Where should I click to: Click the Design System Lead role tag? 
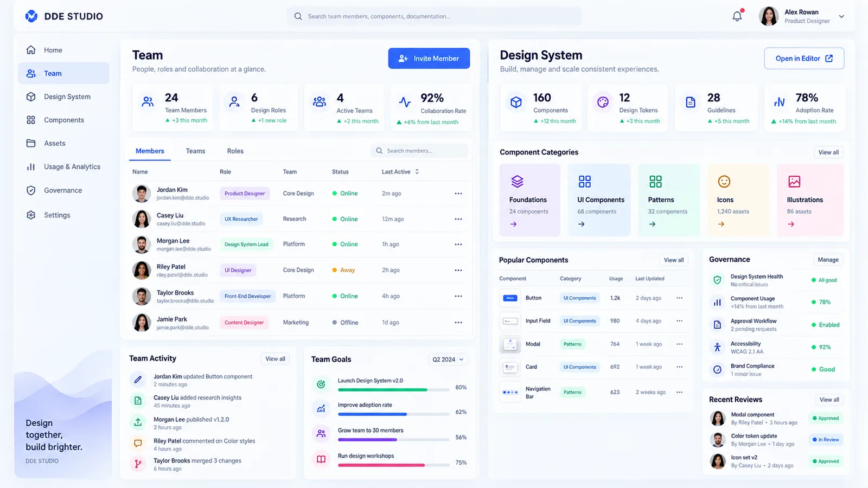tap(246, 245)
